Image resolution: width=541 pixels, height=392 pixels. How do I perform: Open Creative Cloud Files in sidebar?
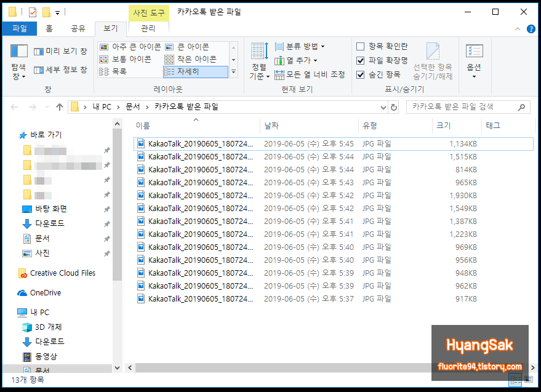[57, 273]
